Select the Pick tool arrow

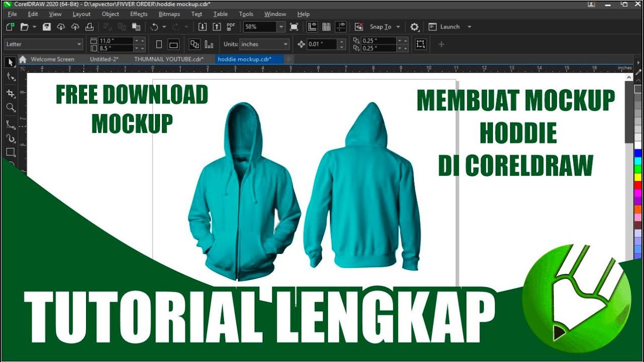pos(10,62)
